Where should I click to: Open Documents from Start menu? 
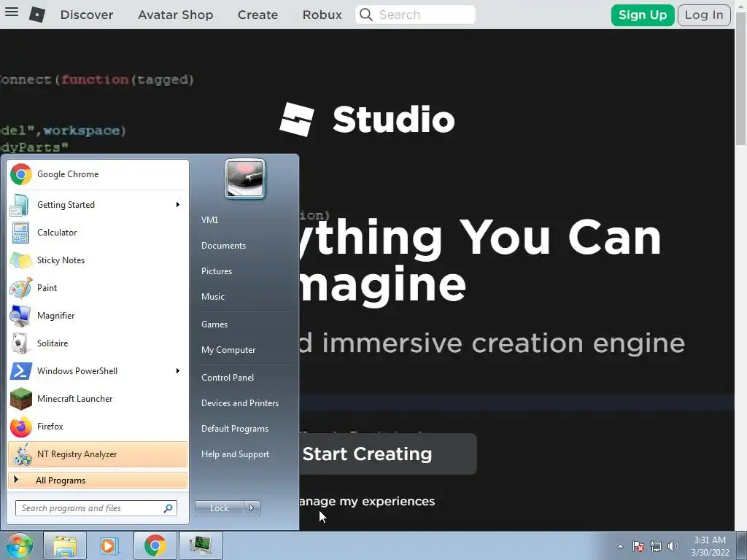point(223,246)
